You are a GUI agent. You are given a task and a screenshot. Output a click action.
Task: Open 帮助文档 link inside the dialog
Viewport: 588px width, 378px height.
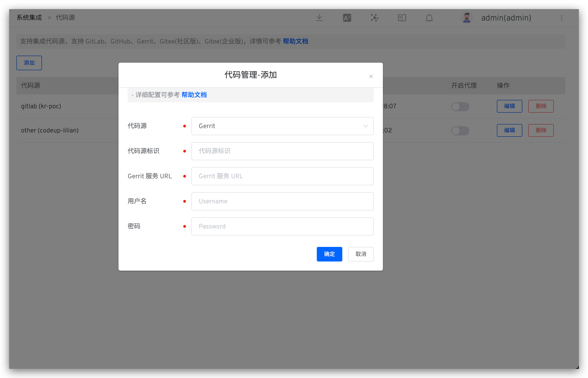coord(194,95)
